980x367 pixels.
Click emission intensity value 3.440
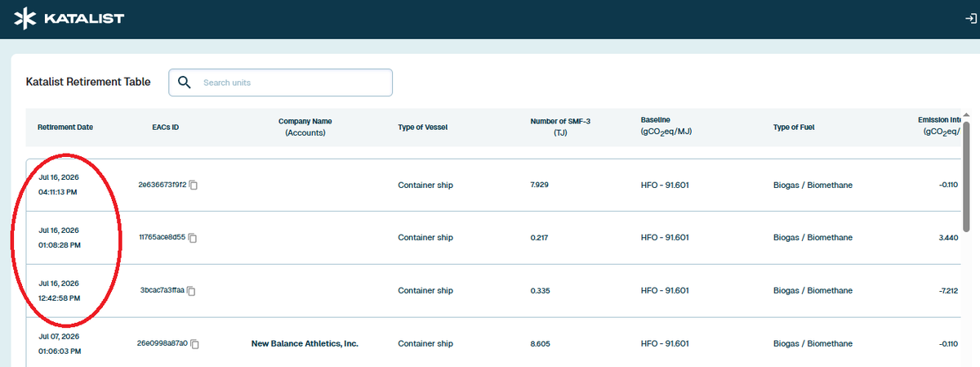(x=949, y=238)
